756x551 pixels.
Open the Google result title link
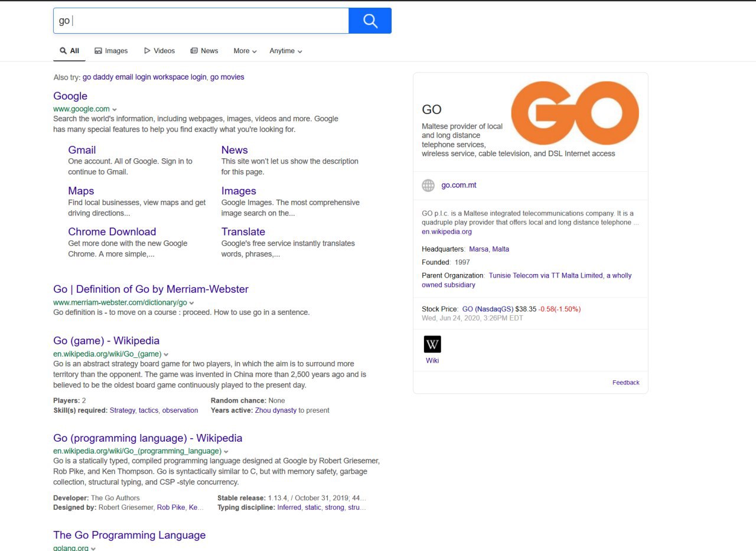[x=70, y=96]
